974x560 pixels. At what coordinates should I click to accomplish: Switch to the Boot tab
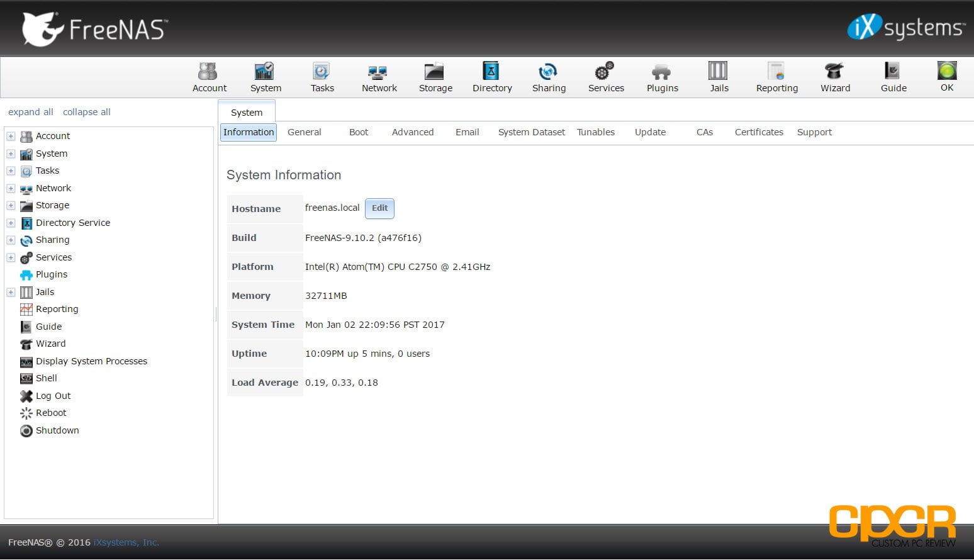tap(359, 132)
